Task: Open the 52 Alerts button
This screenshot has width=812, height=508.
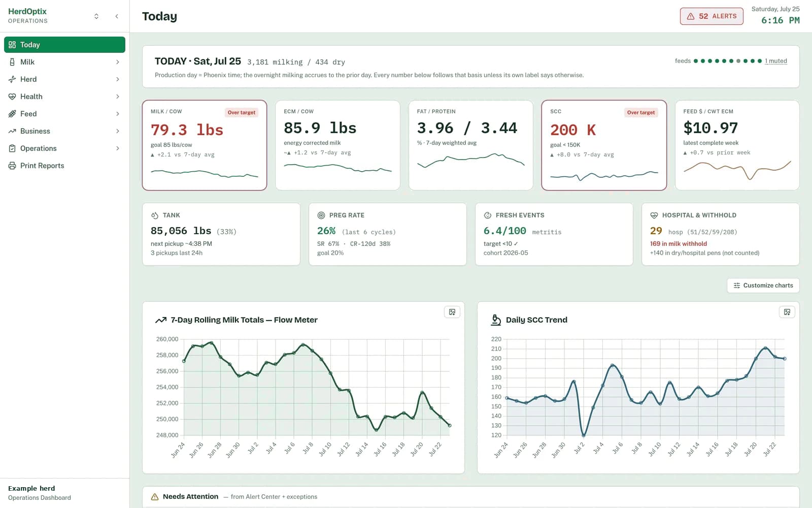Action: [712, 16]
